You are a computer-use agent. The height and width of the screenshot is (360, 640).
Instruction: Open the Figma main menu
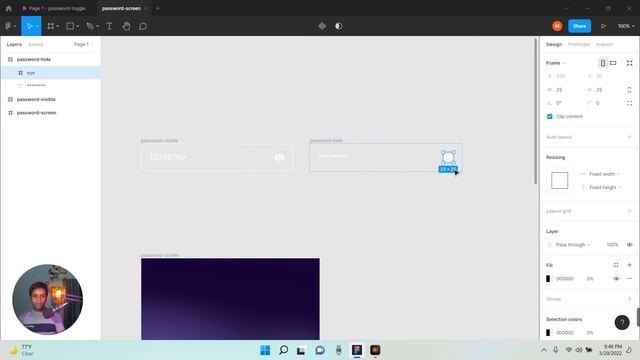(x=11, y=26)
